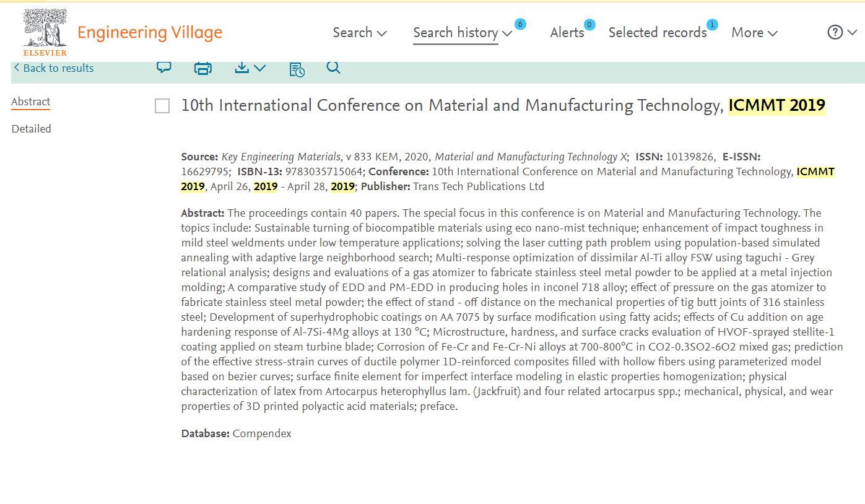Click publisher Trans Tech Publications Ltd
The width and height of the screenshot is (865, 504).
479,186
